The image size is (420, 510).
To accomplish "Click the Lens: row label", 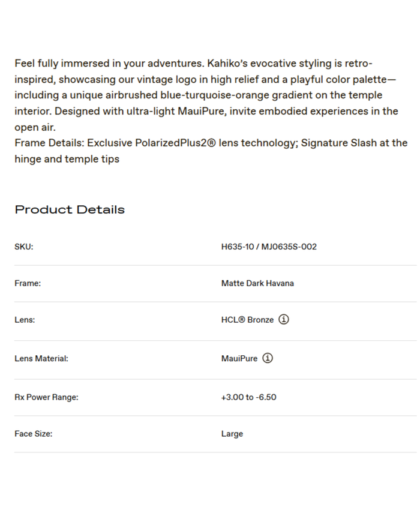I will point(25,320).
